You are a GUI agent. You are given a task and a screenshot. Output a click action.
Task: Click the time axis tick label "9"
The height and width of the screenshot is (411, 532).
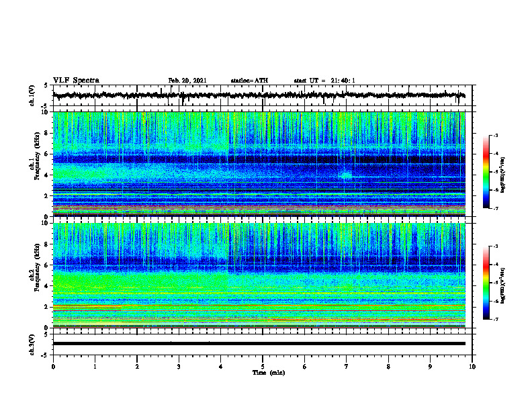430,367
